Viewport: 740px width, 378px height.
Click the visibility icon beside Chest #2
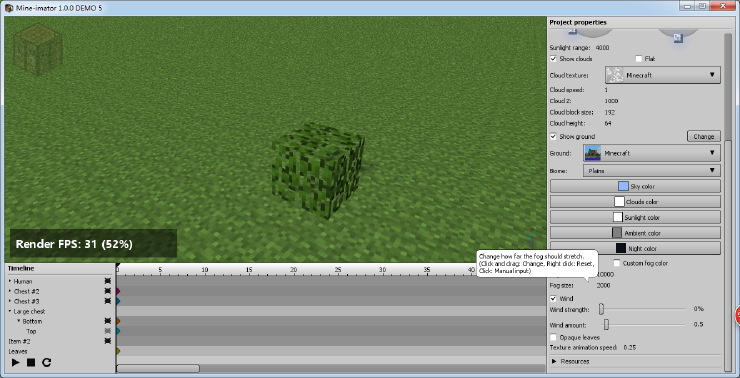pyautogui.click(x=108, y=291)
